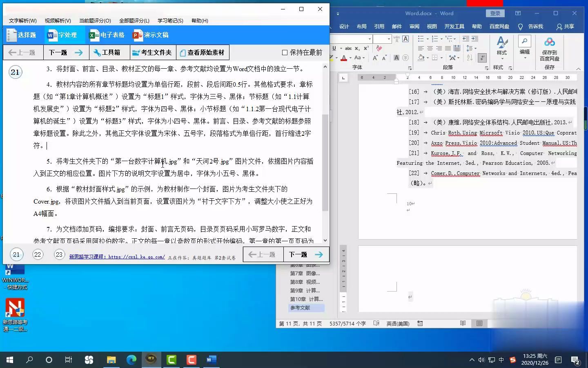Toggle underline formatting in Word
588x368 pixels.
click(x=334, y=48)
